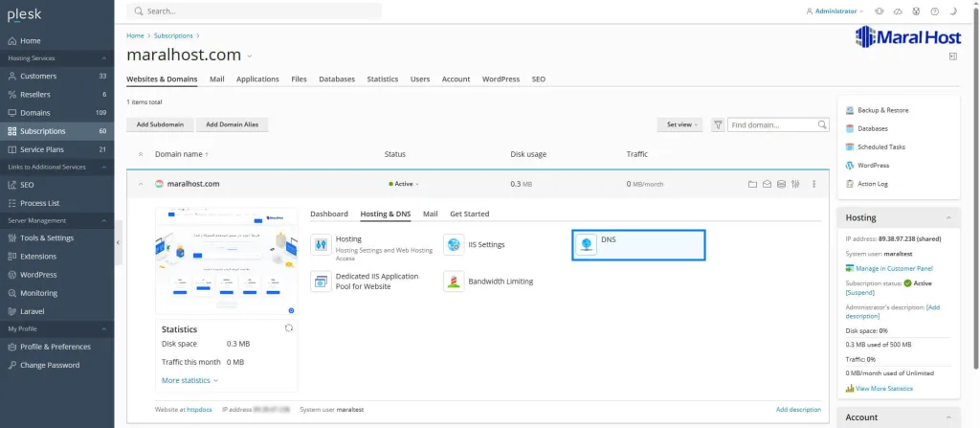Collapse the My Profile sidebar section
This screenshot has width=980, height=428.
tap(103, 328)
